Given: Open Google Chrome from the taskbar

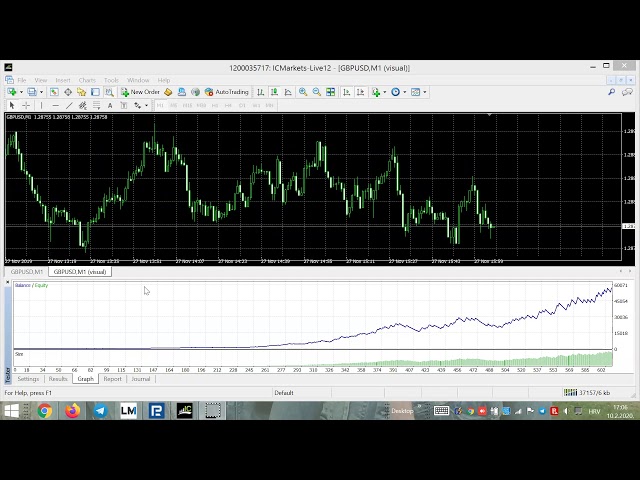Looking at the screenshot, I should [44, 410].
